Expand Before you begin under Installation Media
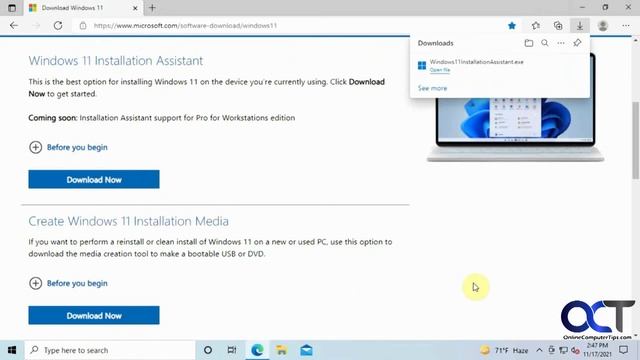The height and width of the screenshot is (360, 640). [68, 283]
